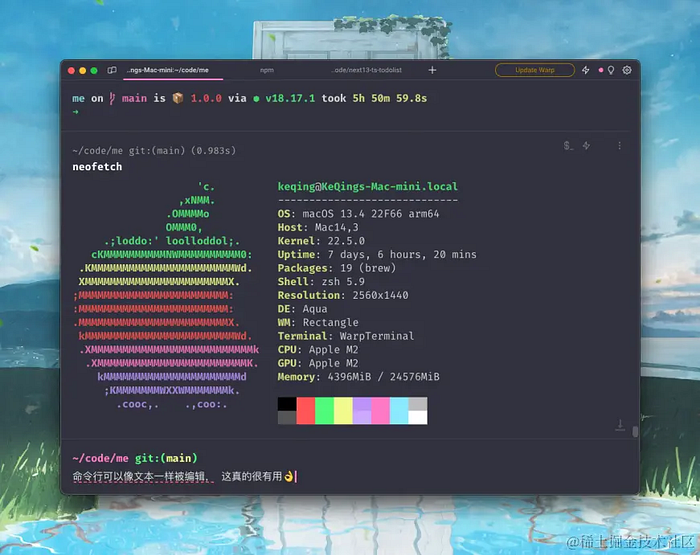Open the split pane icon beside tabs
Viewport: 700px width, 555px height.
pos(112,70)
